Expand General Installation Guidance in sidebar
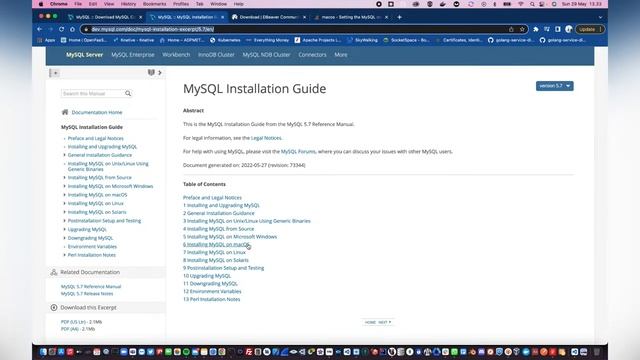Image resolution: width=640 pixels, height=360 pixels. [x=64, y=155]
